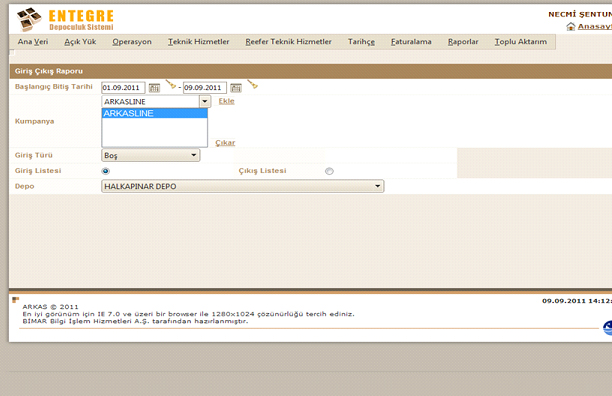Click the Çıkar link
This screenshot has width=612, height=396.
point(225,143)
